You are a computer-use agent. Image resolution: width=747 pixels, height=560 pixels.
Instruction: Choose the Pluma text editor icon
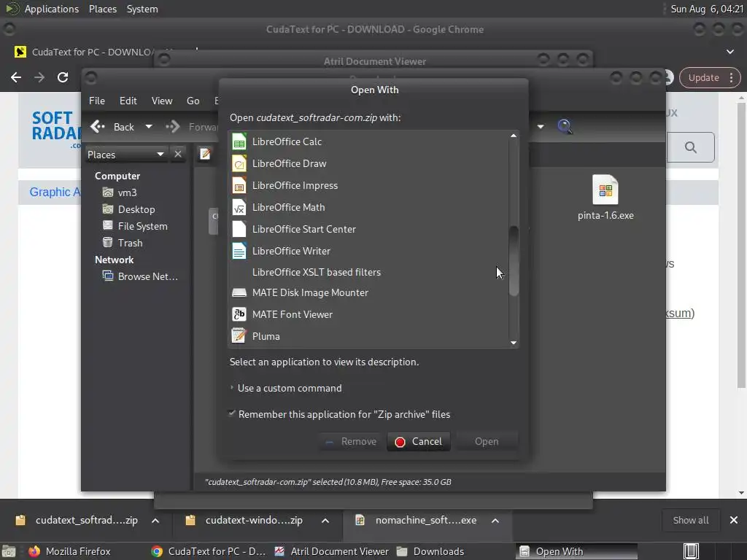click(239, 336)
